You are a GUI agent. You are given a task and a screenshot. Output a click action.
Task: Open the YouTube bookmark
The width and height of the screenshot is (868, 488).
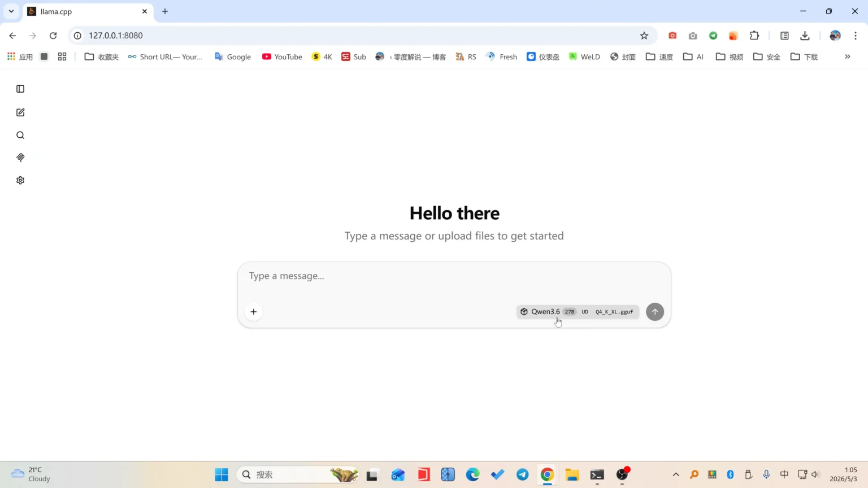pos(282,56)
